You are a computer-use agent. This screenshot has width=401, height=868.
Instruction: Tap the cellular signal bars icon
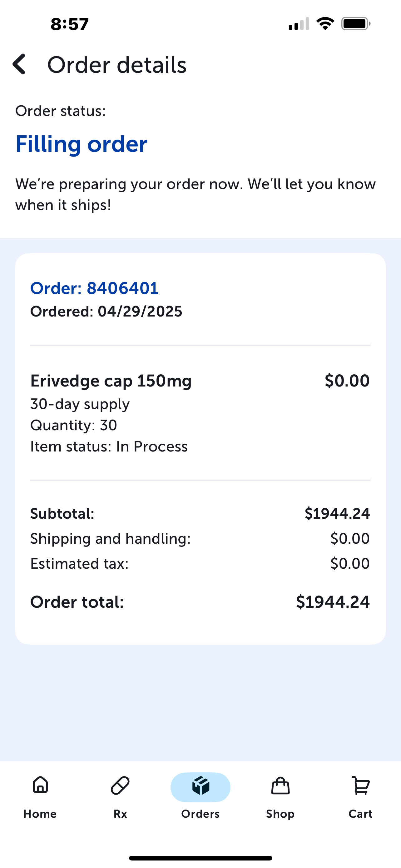pos(299,24)
